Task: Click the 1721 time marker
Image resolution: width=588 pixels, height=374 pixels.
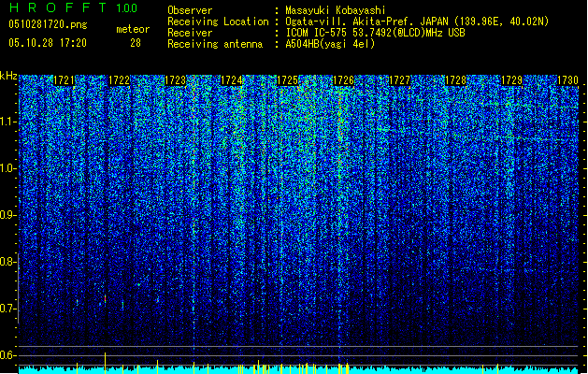Action: (64, 80)
